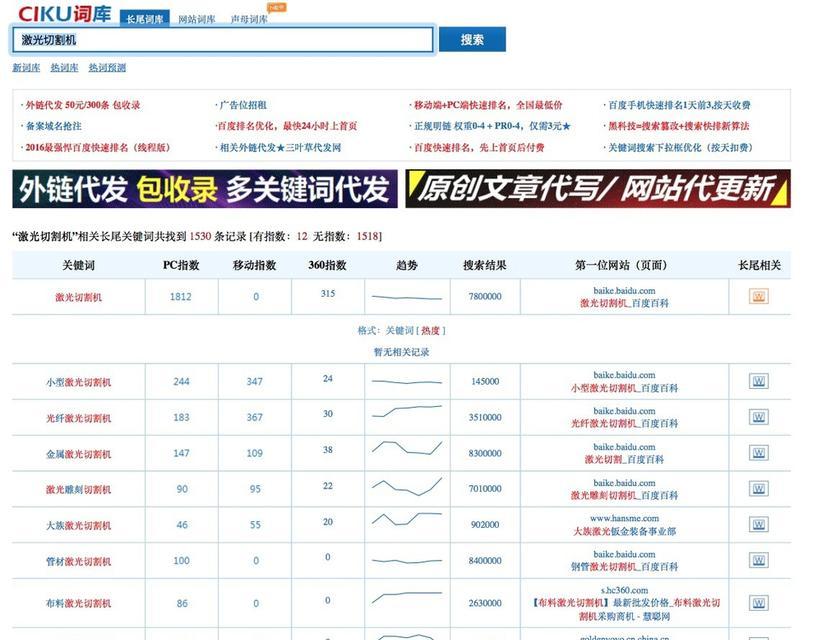Open long-tail icon for 管材激光切割机 row
The width and height of the screenshot is (822, 640).
(x=759, y=561)
